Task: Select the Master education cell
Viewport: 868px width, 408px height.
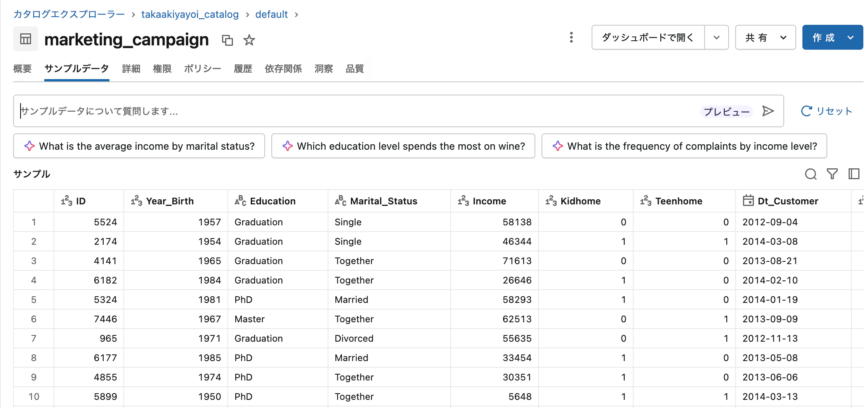Action: coord(278,319)
